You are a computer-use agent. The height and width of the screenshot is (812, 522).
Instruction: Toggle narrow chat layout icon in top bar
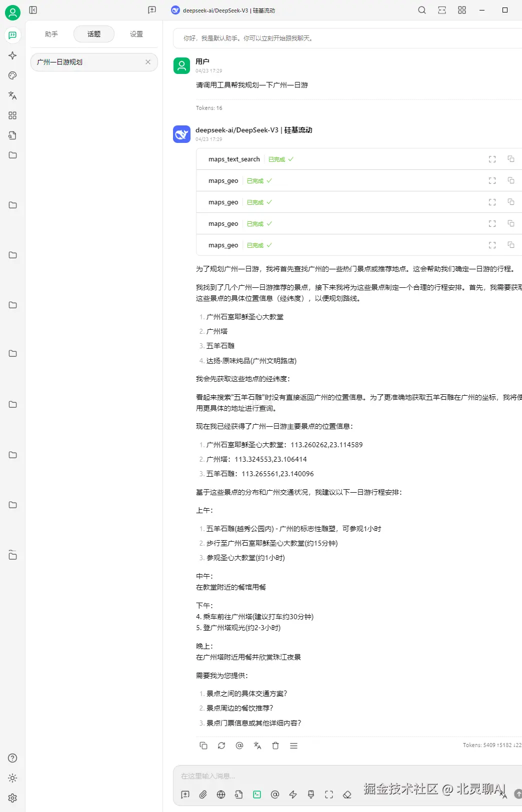[442, 10]
